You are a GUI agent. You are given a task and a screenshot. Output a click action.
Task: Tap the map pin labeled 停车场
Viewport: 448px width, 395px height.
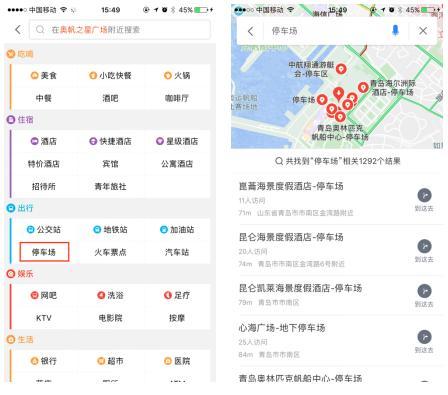(x=322, y=100)
